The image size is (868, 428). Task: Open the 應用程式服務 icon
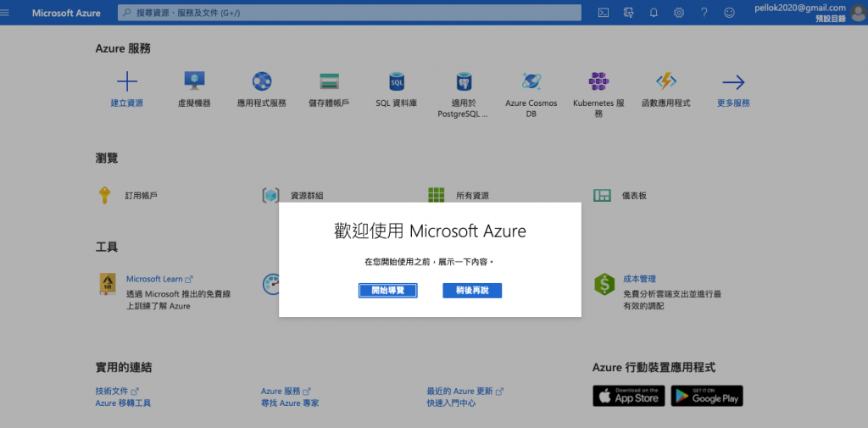click(262, 81)
